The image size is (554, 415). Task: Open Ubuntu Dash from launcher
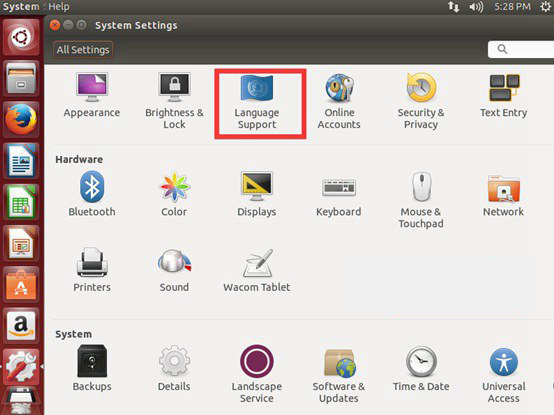coord(21,37)
